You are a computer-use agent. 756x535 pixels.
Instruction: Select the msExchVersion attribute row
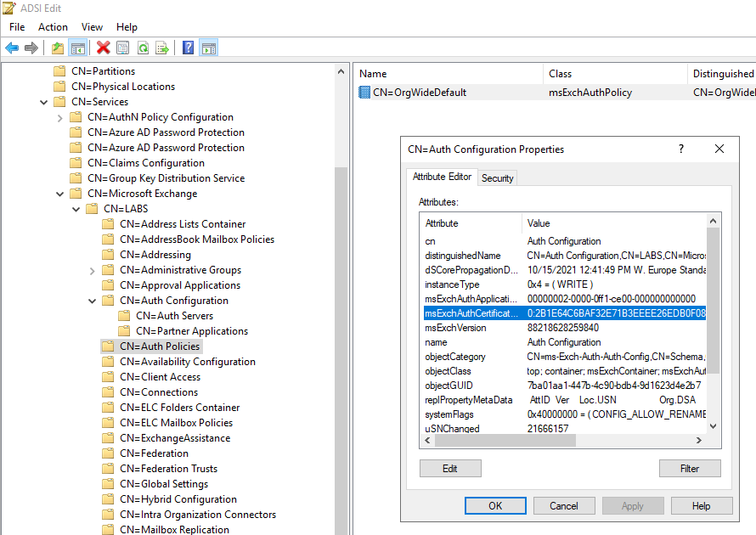tap(456, 328)
